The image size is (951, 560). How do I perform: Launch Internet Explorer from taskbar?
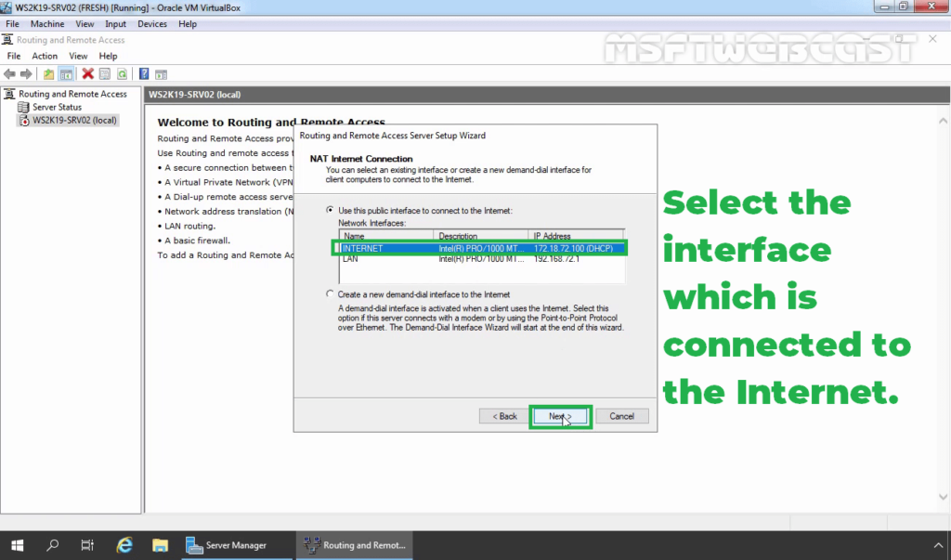click(124, 545)
